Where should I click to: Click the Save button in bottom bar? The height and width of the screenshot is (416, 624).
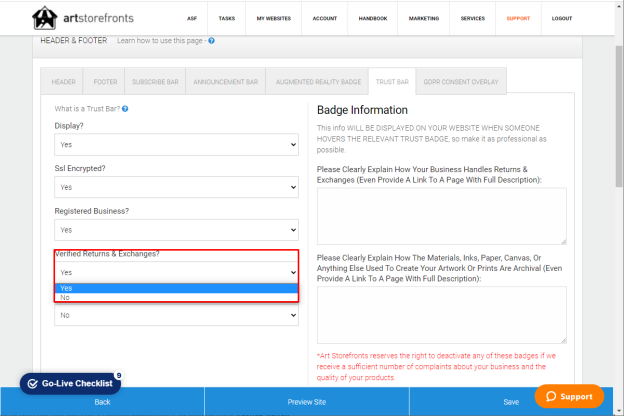click(511, 402)
